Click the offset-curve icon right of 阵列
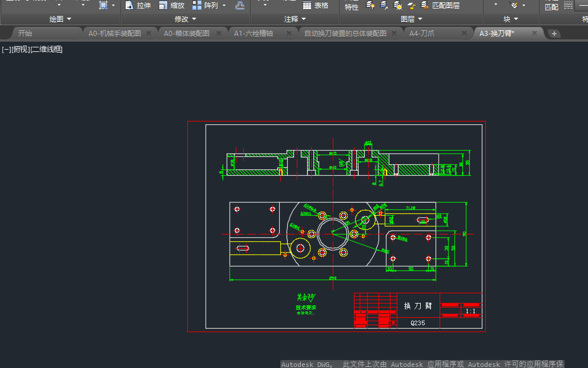588x368 pixels. pos(240,6)
